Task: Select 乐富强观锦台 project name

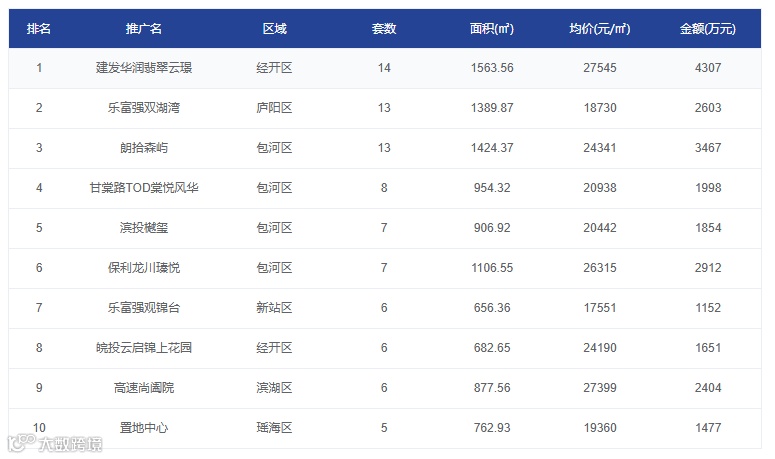Action: click(144, 308)
